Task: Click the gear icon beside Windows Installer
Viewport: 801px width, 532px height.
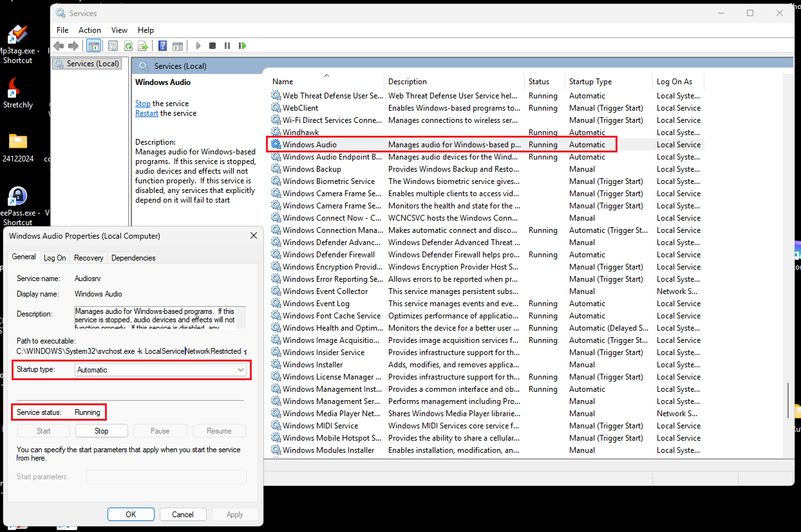Action: tap(276, 365)
